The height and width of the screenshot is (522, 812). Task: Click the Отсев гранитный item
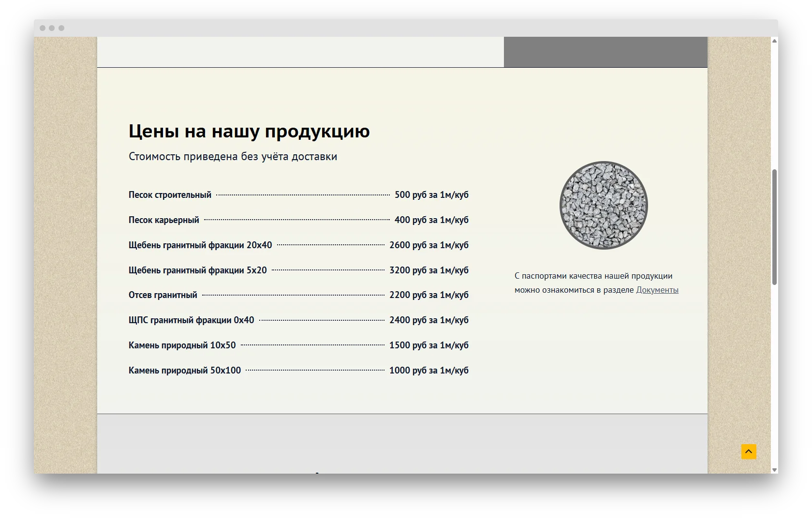click(x=162, y=295)
